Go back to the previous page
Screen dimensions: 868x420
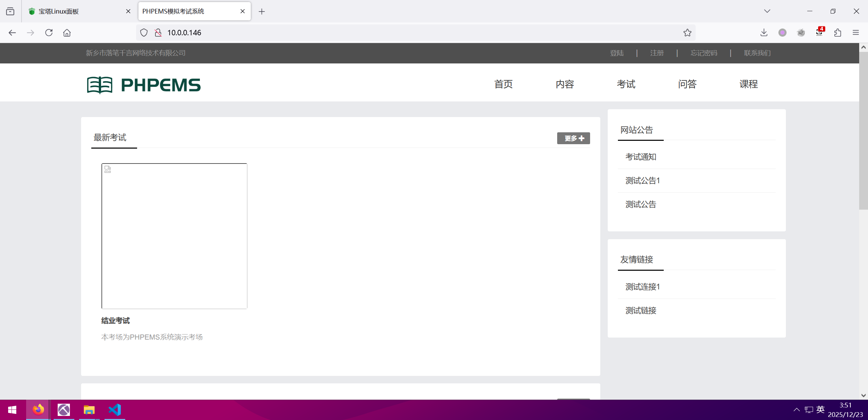click(12, 33)
